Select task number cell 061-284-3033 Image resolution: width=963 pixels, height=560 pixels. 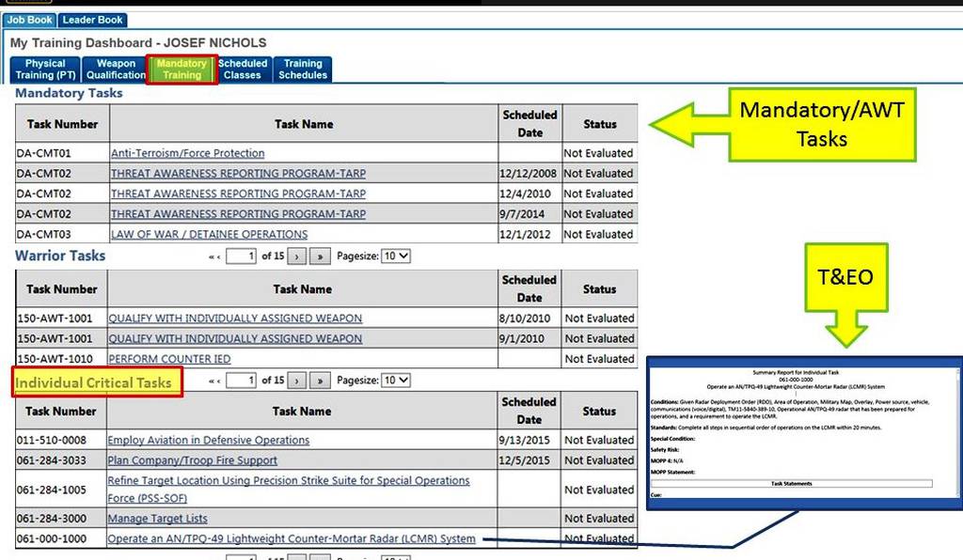tap(61, 460)
